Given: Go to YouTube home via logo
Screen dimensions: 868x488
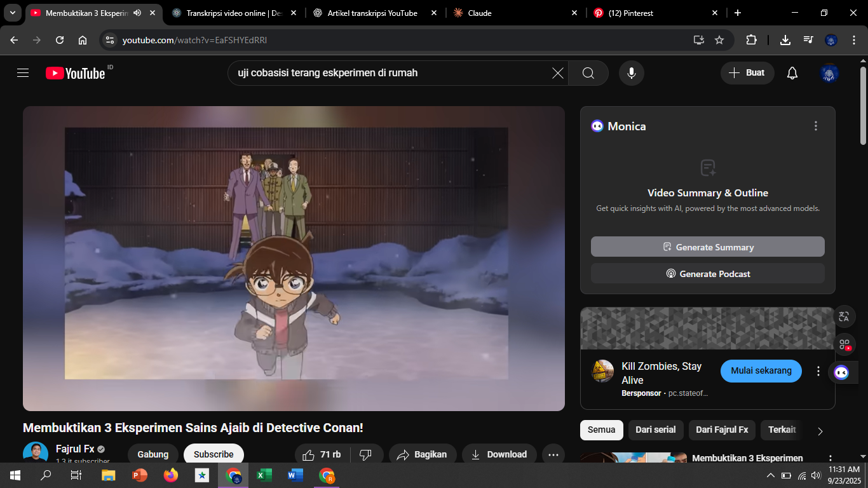Looking at the screenshot, I should 75,73.
